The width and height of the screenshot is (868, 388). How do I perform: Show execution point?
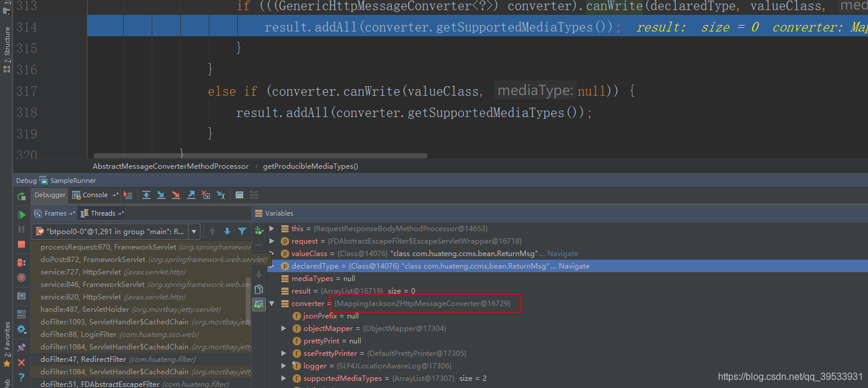click(128, 195)
